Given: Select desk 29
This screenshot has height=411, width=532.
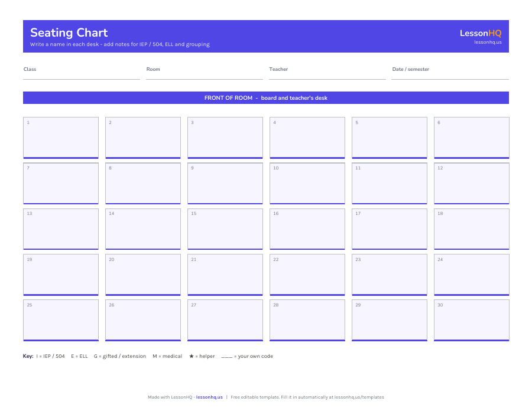Looking at the screenshot, I should 389,320.
